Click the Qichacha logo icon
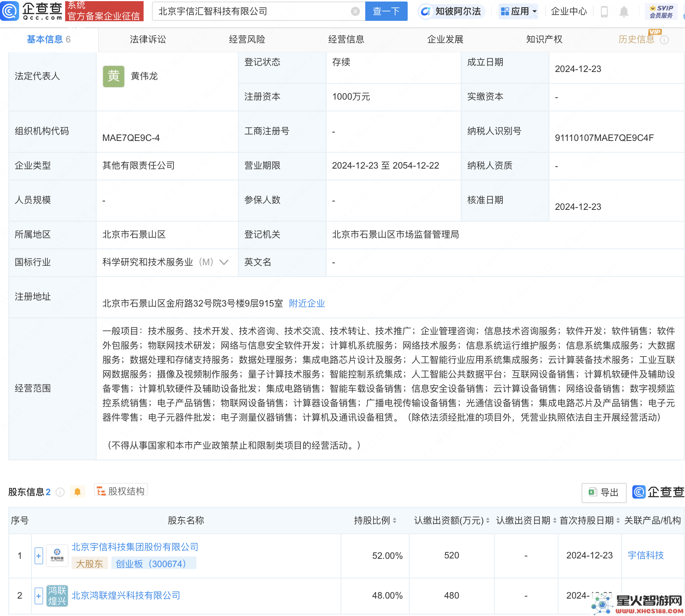This screenshot has width=685, height=616. point(9,11)
